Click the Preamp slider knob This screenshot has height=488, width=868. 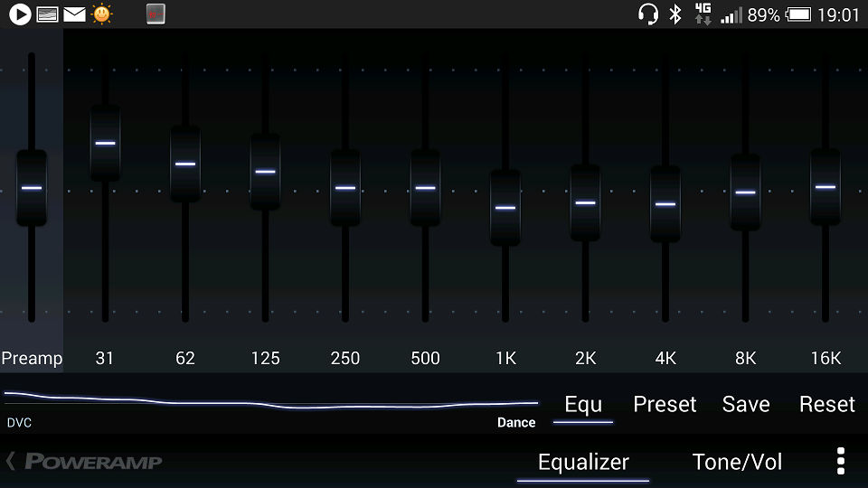(32, 188)
